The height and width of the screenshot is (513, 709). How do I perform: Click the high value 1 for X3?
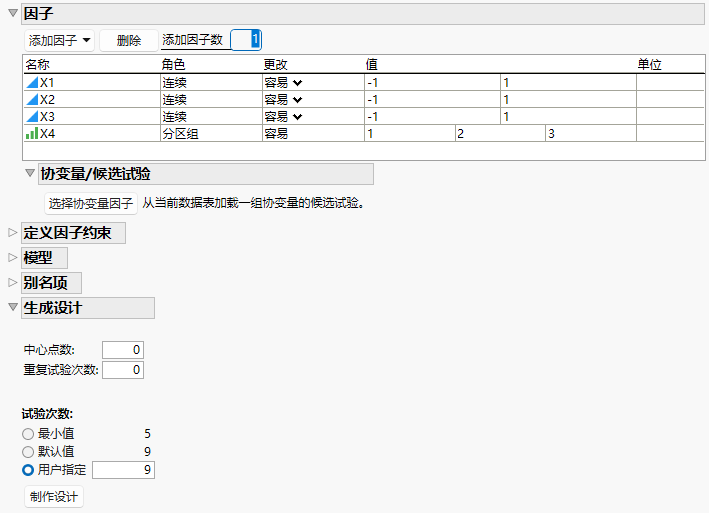568,117
